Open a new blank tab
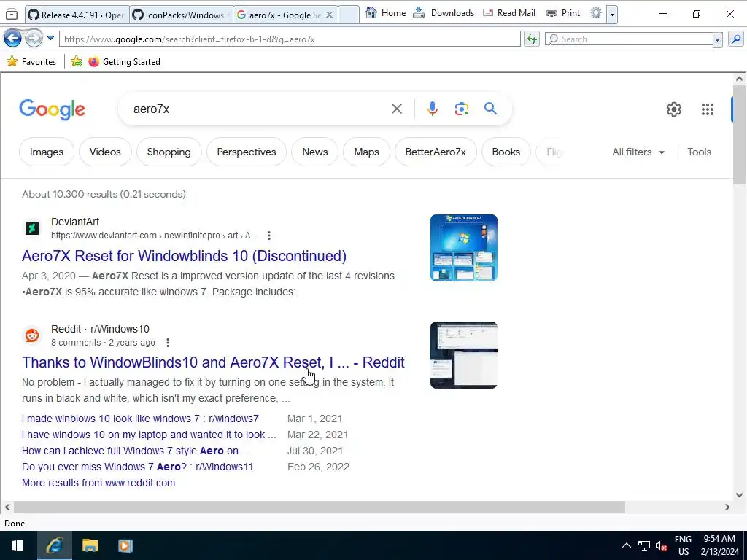747x560 pixels. 349,15
